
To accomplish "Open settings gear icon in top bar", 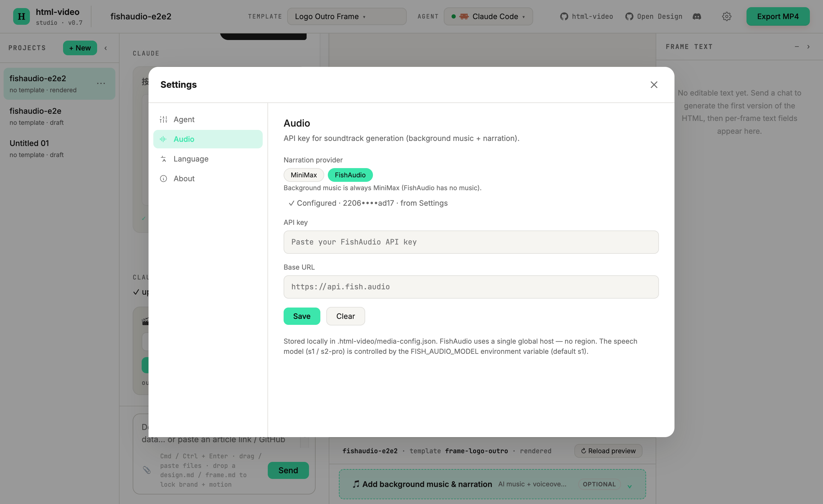I will click(726, 16).
